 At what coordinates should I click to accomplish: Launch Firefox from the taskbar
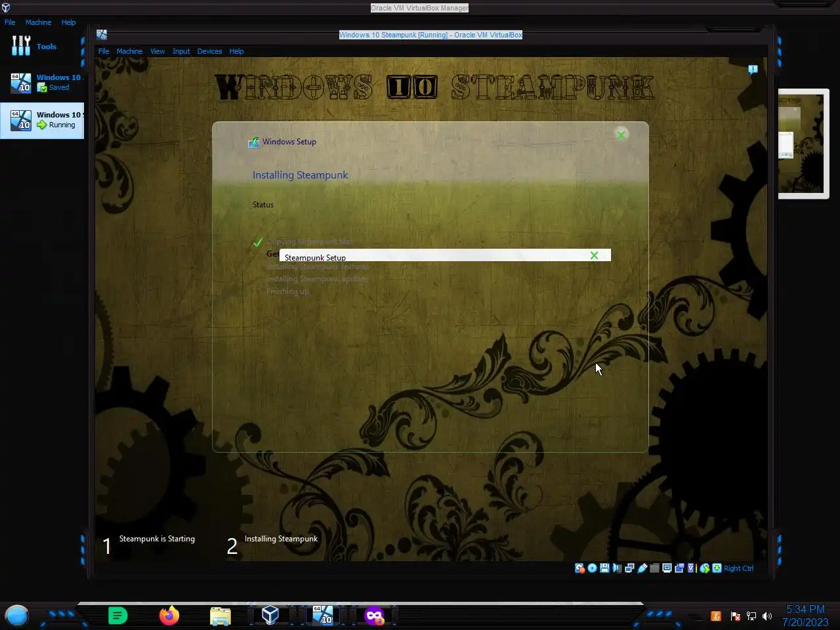tap(169, 616)
